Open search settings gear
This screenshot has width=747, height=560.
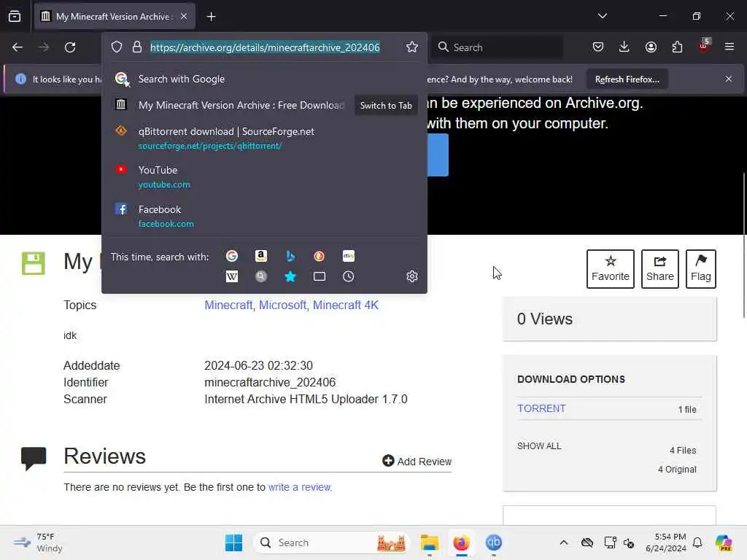(x=412, y=276)
